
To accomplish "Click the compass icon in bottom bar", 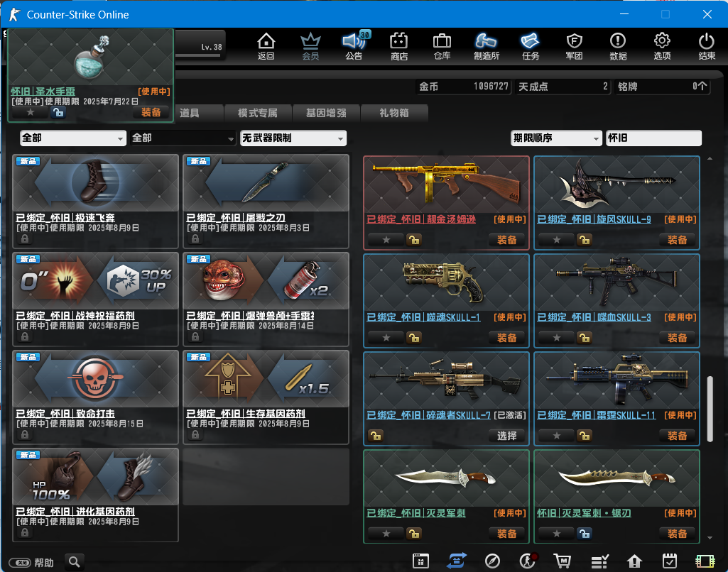I will [x=492, y=561].
